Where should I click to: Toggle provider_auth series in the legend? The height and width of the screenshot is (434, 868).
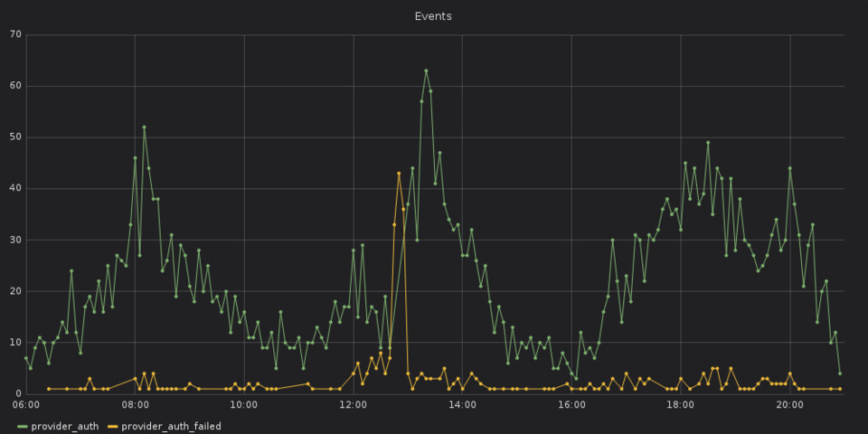pos(64,426)
